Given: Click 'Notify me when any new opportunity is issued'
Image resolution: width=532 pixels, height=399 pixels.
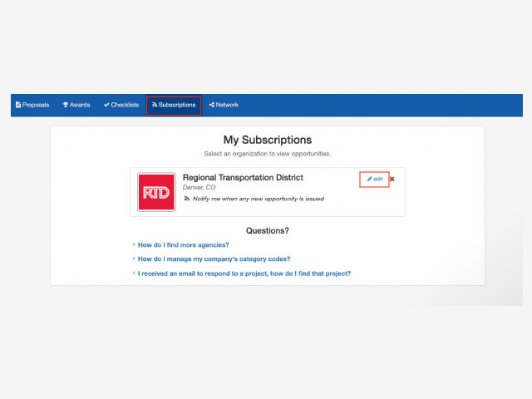Looking at the screenshot, I should (x=259, y=199).
